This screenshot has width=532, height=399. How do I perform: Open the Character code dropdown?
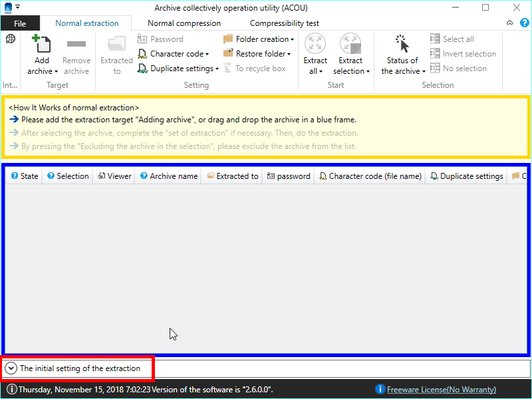coord(174,54)
